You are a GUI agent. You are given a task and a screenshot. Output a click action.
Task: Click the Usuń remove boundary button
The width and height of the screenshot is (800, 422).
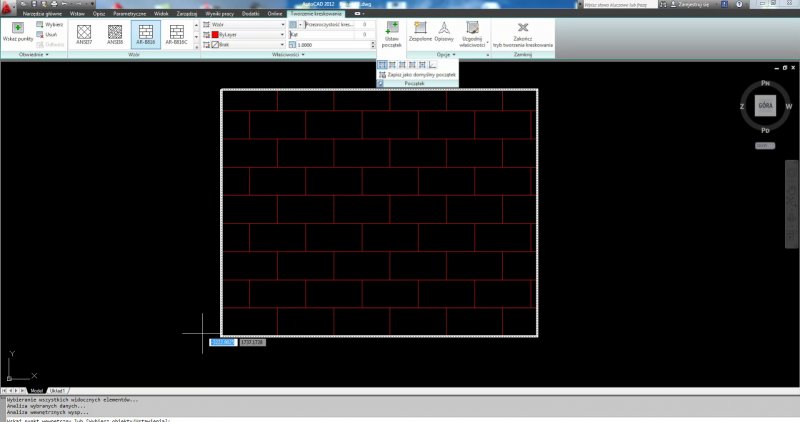pyautogui.click(x=52, y=33)
